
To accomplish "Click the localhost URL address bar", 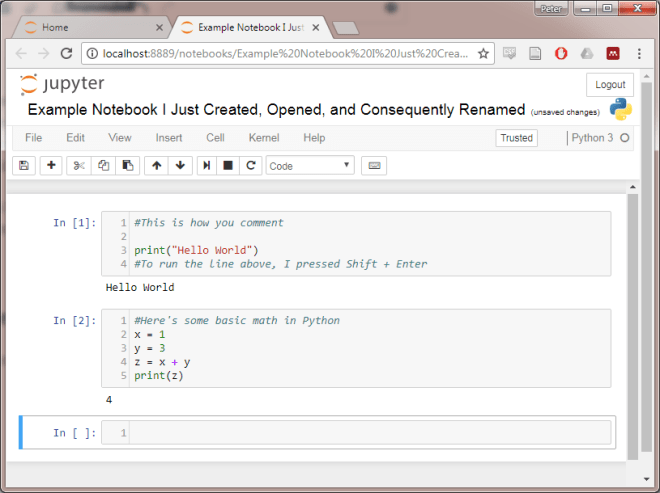I will point(288,53).
